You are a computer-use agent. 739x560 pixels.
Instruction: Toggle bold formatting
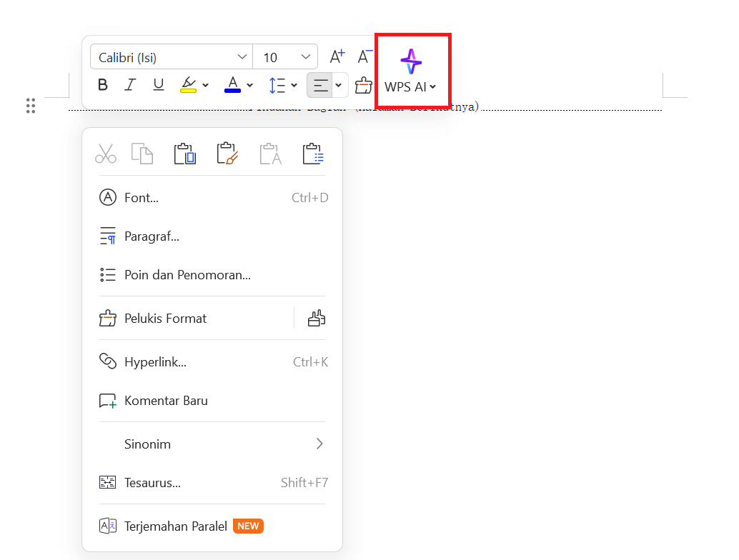tap(103, 85)
